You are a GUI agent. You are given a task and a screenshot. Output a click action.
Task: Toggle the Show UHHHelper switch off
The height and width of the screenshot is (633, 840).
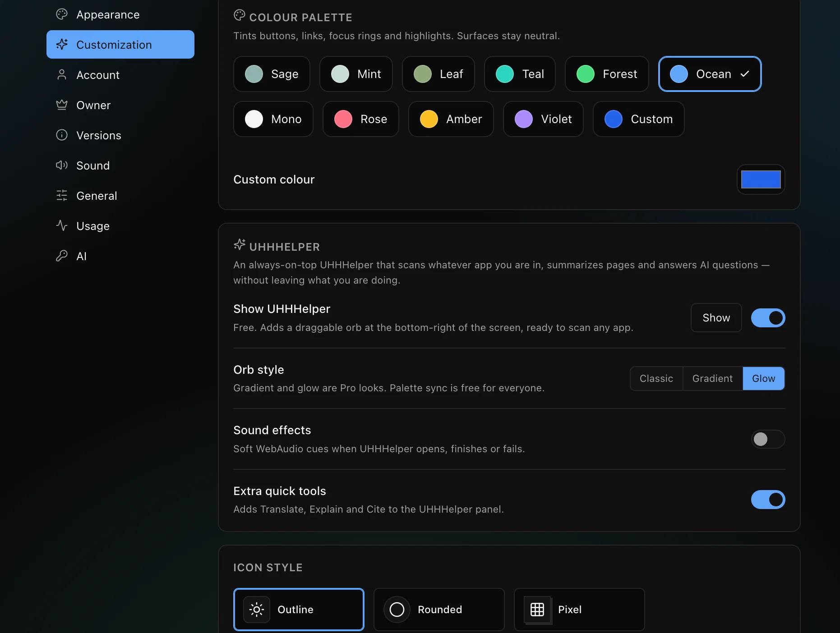pyautogui.click(x=768, y=318)
